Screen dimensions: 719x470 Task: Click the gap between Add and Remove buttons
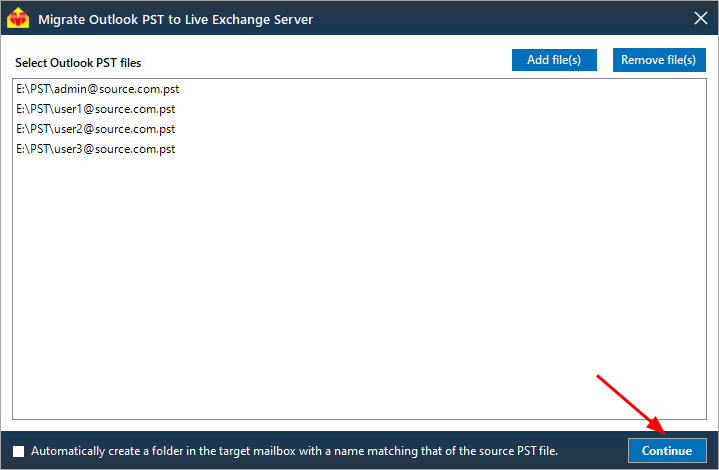[605, 60]
